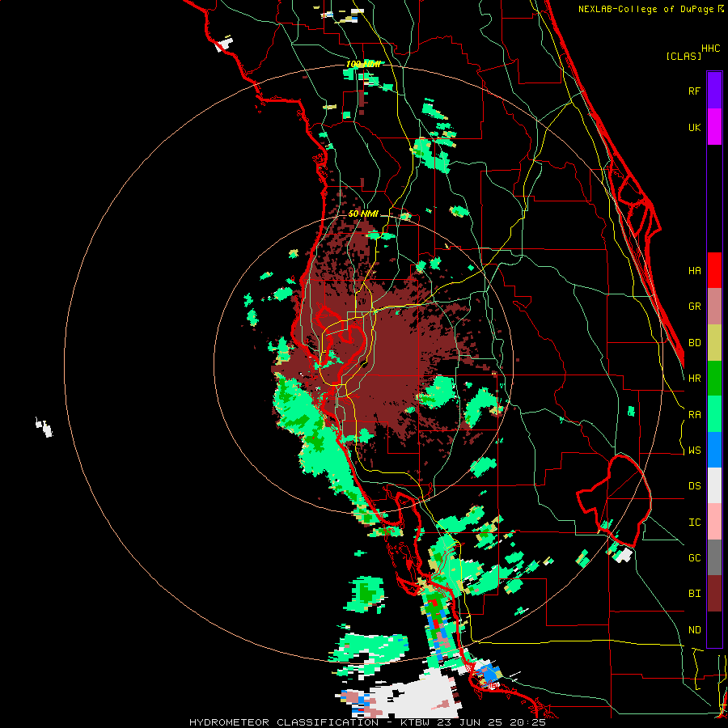Select the GC gray legend swatch

click(714, 557)
